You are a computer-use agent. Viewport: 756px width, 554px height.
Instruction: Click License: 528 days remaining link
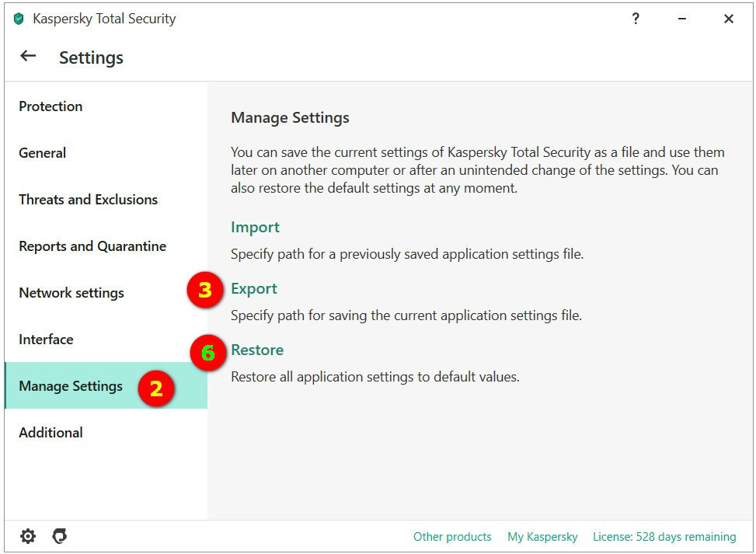(664, 537)
